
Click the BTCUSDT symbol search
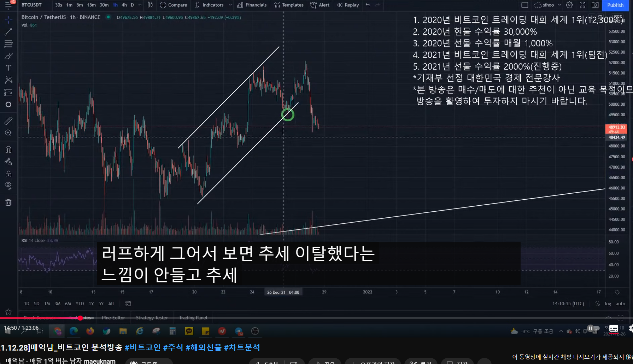tap(31, 5)
